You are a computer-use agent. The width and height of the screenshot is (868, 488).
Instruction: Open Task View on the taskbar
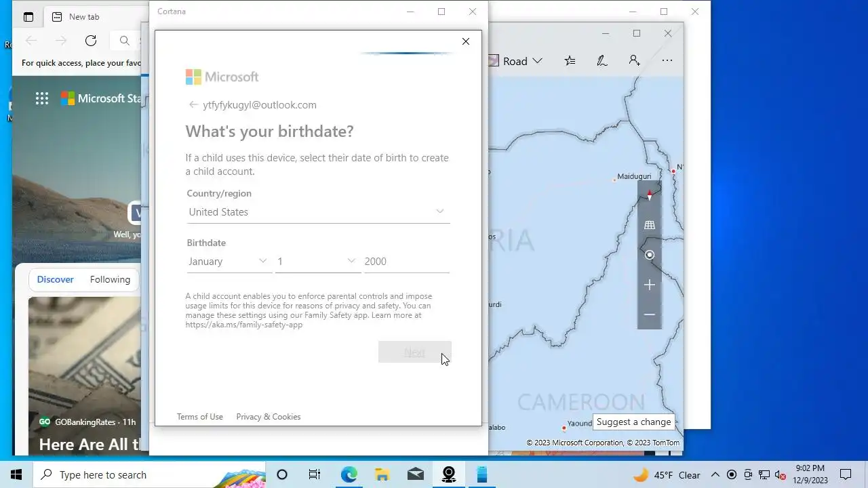(x=315, y=474)
